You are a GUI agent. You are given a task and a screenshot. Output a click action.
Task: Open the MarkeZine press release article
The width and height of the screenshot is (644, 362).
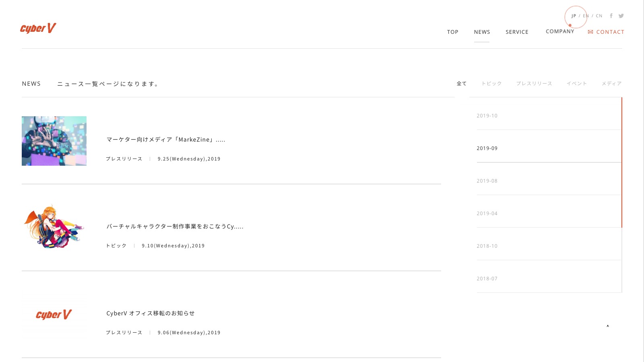click(166, 140)
